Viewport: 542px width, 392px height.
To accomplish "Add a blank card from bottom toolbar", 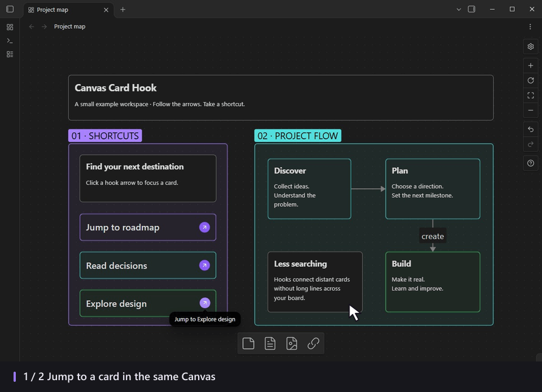I will 248,343.
